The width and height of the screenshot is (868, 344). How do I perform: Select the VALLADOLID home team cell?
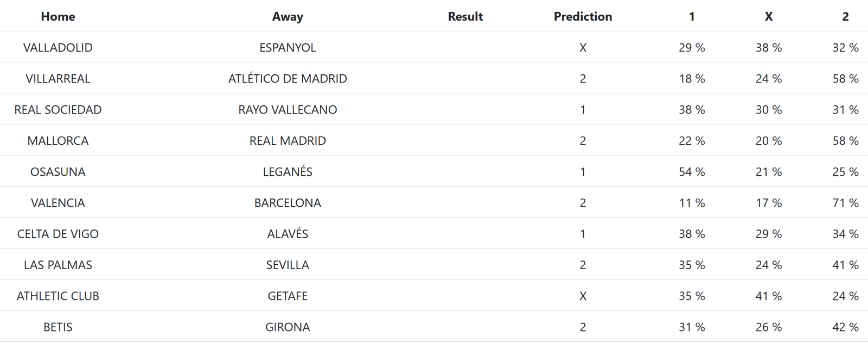coord(58,48)
